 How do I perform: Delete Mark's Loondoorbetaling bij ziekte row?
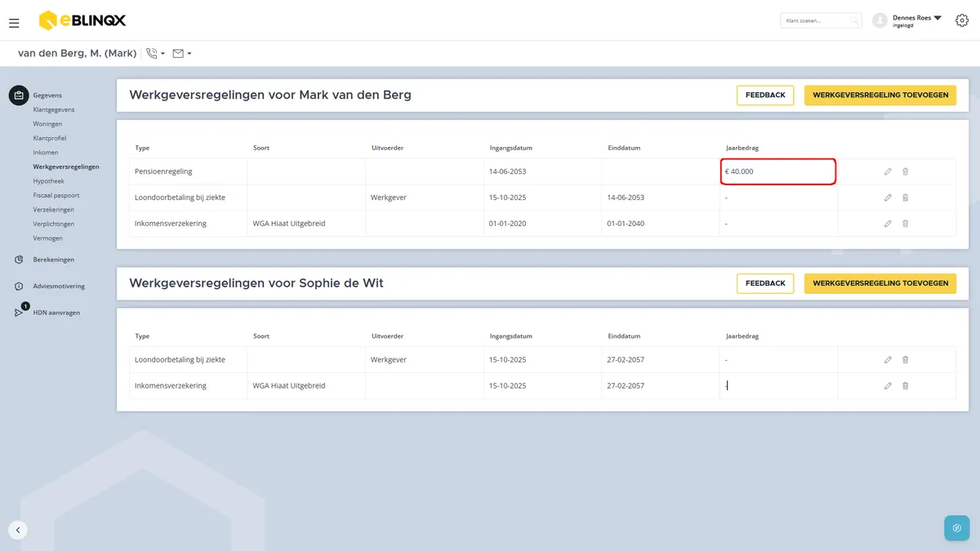(905, 198)
